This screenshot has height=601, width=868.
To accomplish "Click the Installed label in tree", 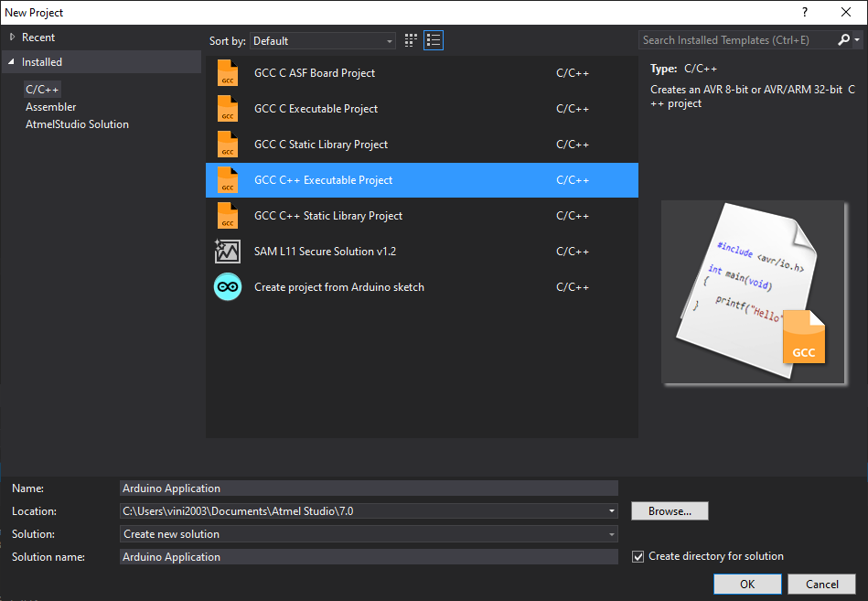I will tap(41, 62).
